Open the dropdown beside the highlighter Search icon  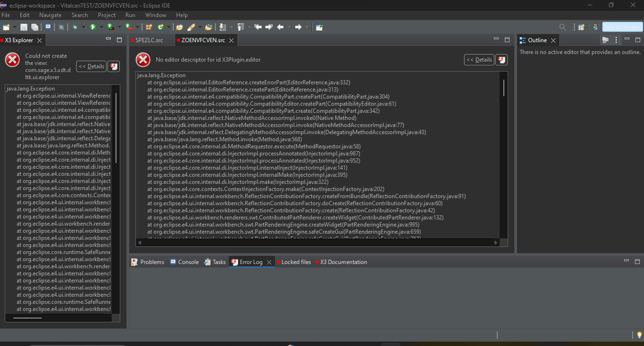pyautogui.click(x=200, y=27)
